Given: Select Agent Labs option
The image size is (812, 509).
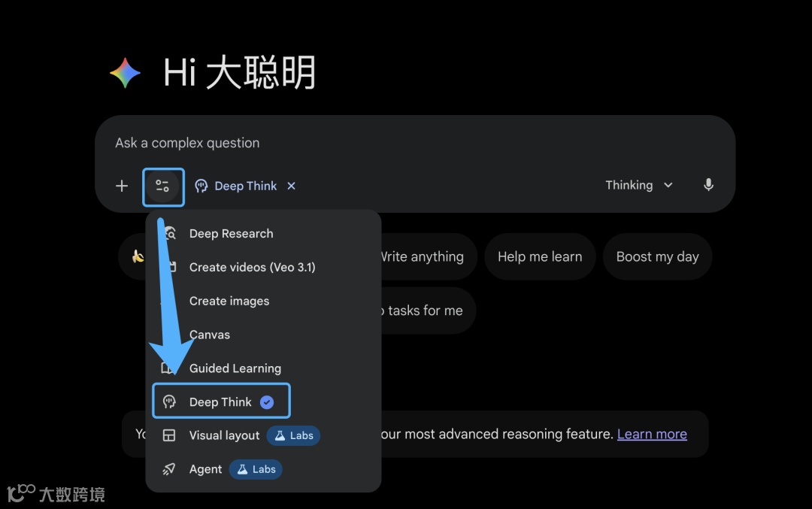Looking at the screenshot, I should pyautogui.click(x=263, y=469).
